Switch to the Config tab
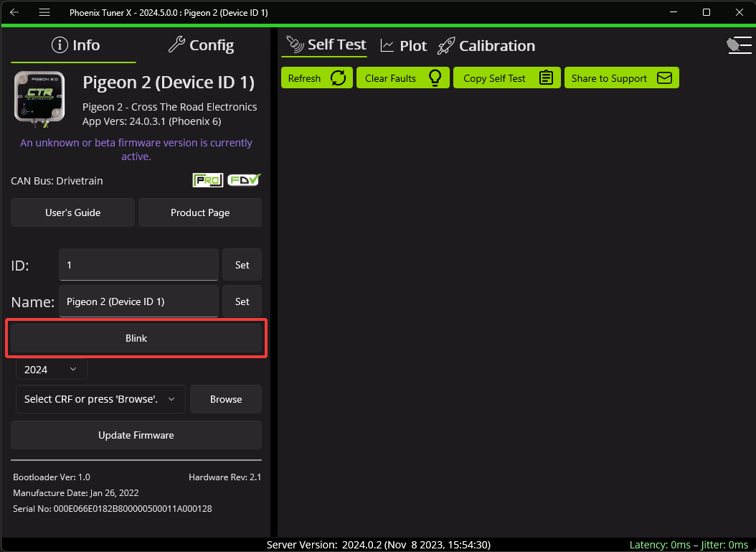This screenshot has width=756, height=552. tap(201, 45)
